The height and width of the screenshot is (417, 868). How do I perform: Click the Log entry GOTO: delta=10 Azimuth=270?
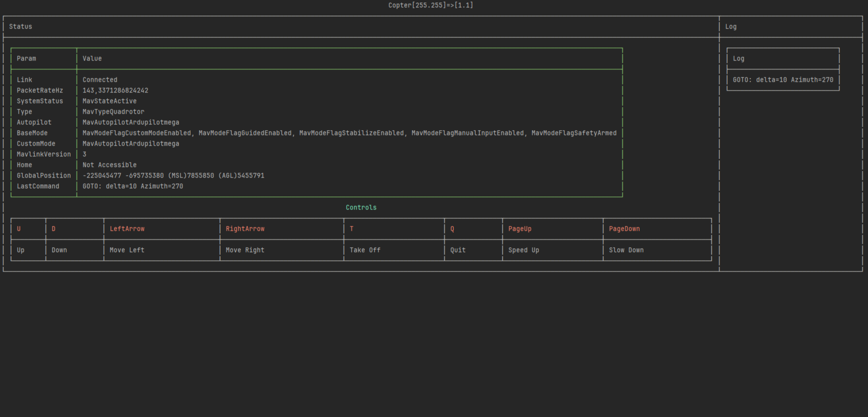[783, 80]
